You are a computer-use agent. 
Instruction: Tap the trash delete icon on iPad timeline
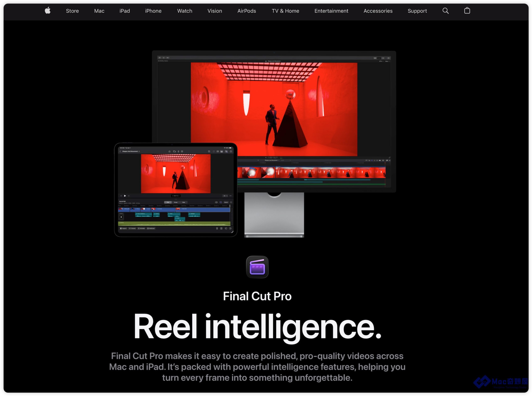[x=217, y=228]
